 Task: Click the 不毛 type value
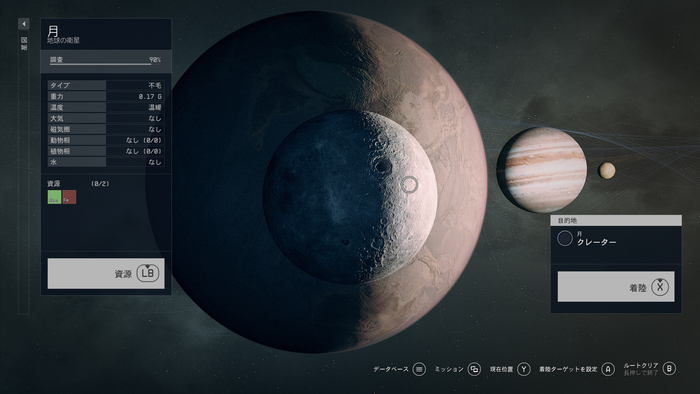[x=155, y=85]
